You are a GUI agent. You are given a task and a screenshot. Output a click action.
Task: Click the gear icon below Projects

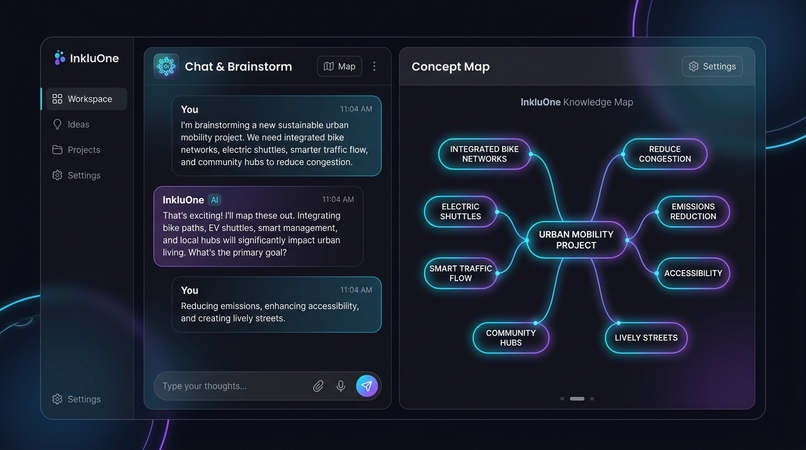pyautogui.click(x=57, y=175)
